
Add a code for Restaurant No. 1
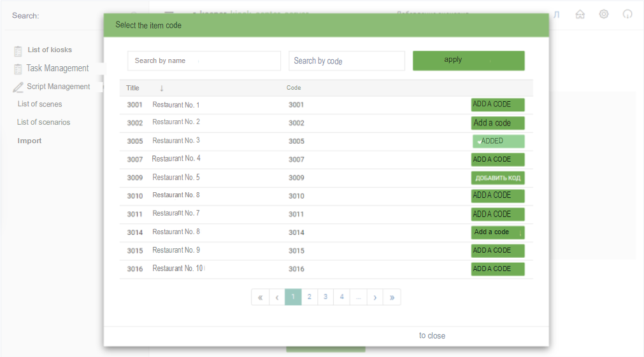click(x=497, y=104)
